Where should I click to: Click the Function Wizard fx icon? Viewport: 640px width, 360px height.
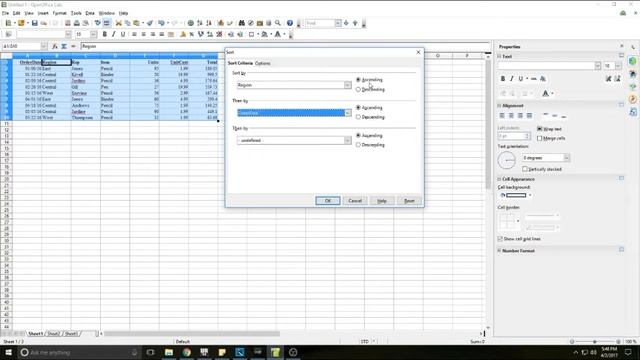55,46
